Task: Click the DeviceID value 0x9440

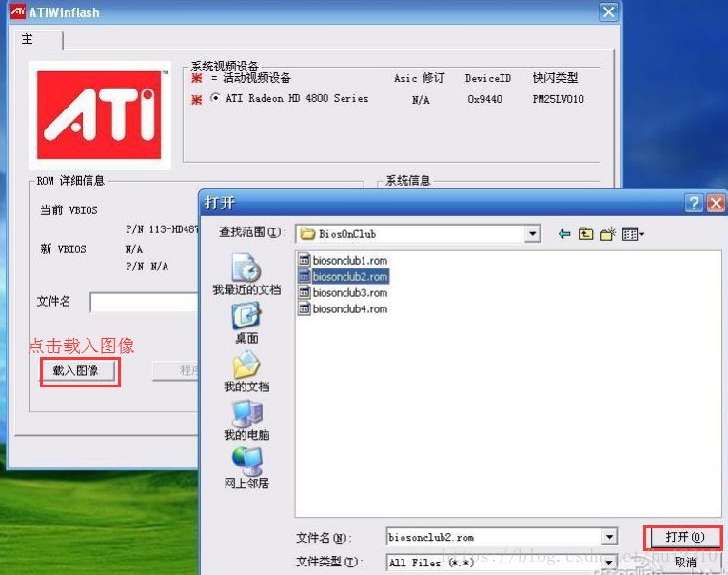Action: click(x=484, y=99)
